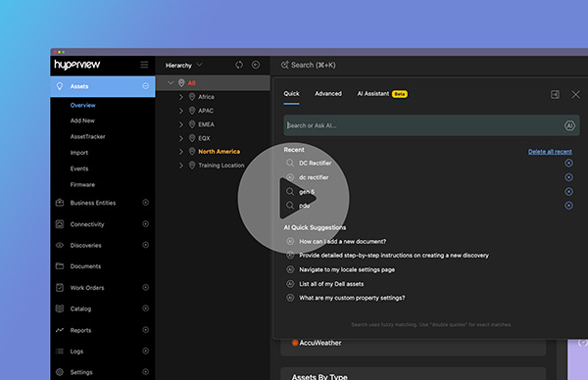Select APAC in the hierarchy tree
The width and height of the screenshot is (588, 380).
[x=206, y=111]
